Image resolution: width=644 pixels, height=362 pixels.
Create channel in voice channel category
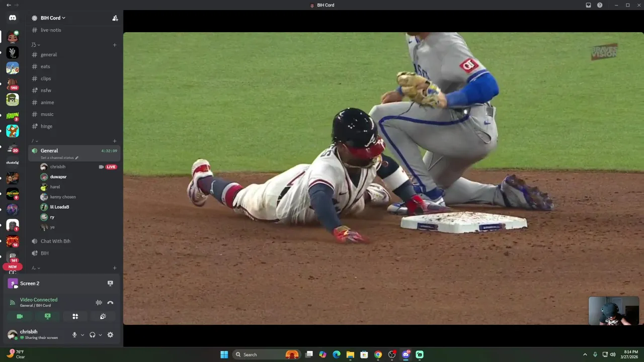(115, 141)
